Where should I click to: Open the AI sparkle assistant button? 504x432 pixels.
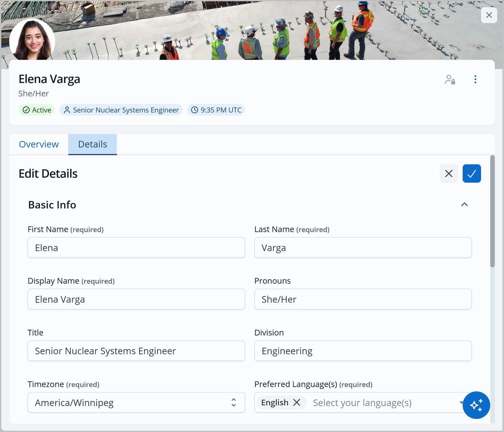coord(476,405)
